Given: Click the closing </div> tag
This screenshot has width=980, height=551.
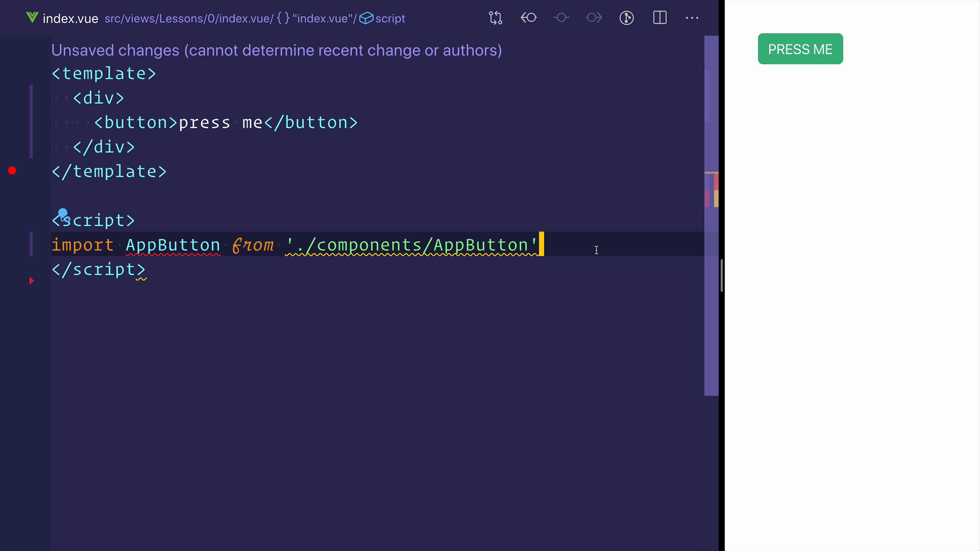Looking at the screenshot, I should [104, 147].
